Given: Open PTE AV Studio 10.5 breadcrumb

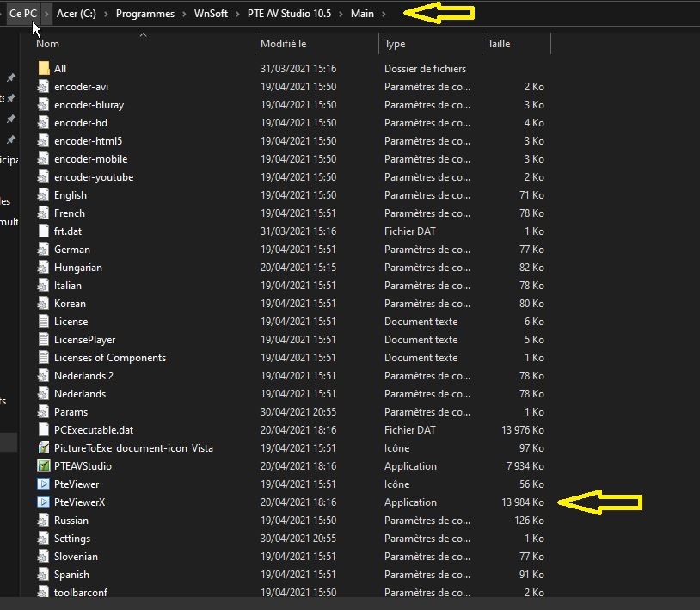Looking at the screenshot, I should point(289,14).
